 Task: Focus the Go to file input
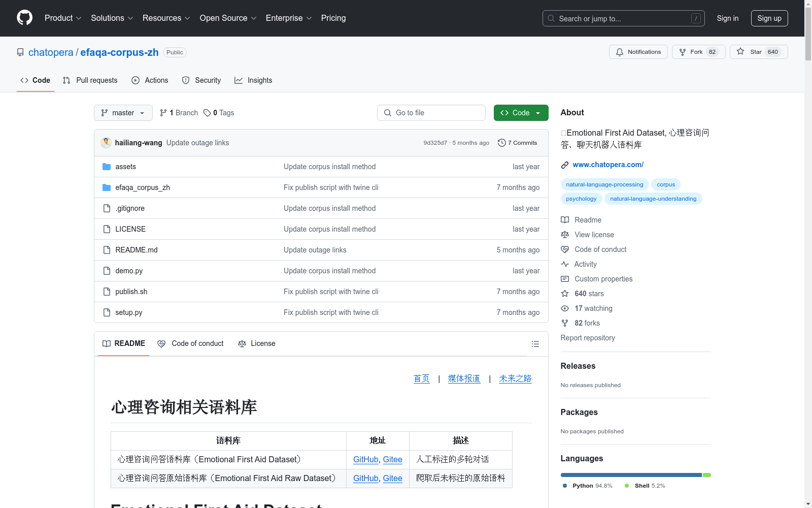tap(431, 113)
